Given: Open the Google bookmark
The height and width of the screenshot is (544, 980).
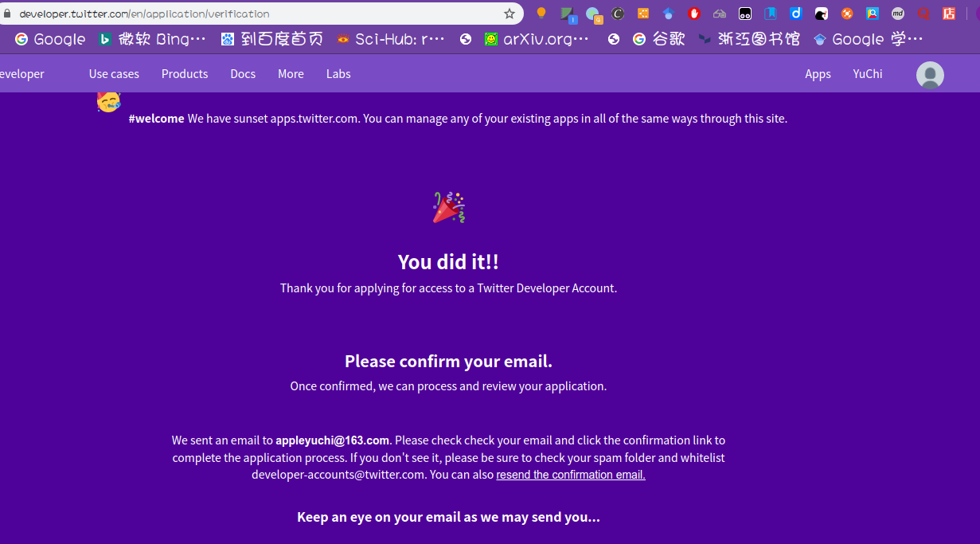Looking at the screenshot, I should [50, 39].
